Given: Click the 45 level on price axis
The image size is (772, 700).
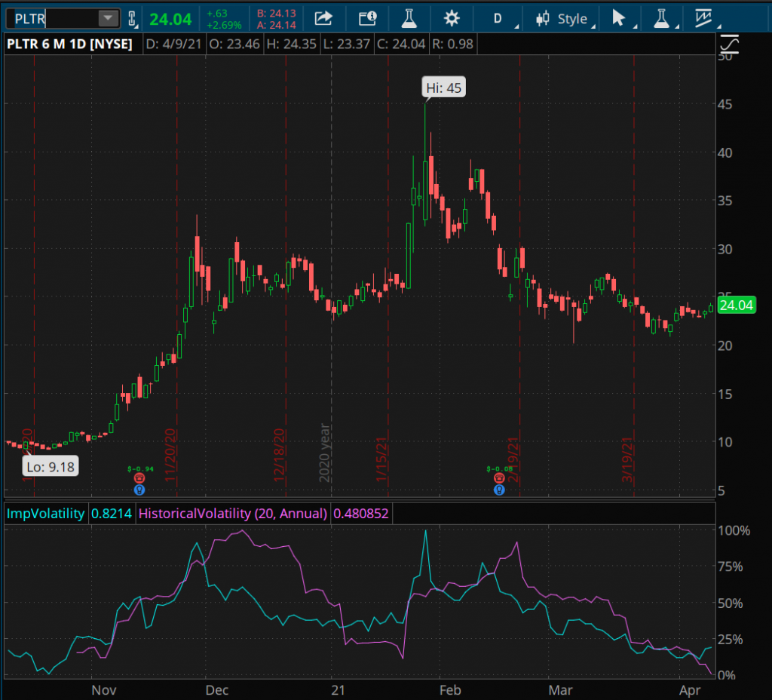Looking at the screenshot, I should (725, 104).
